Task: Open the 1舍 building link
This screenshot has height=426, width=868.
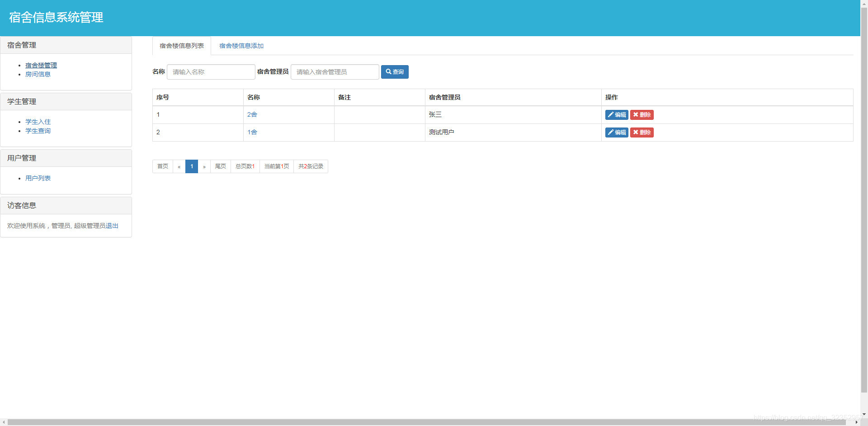Action: pyautogui.click(x=252, y=132)
